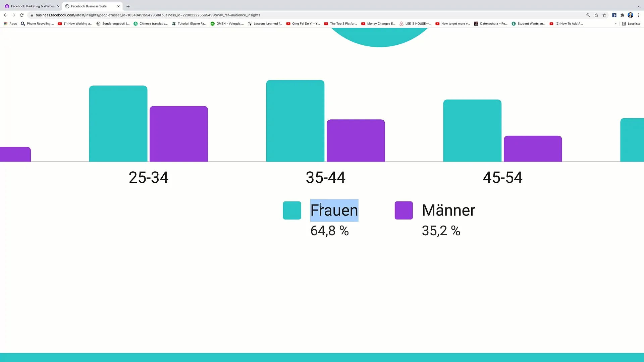
Task: Click the teal Frauen color swatch
Action: click(x=292, y=210)
